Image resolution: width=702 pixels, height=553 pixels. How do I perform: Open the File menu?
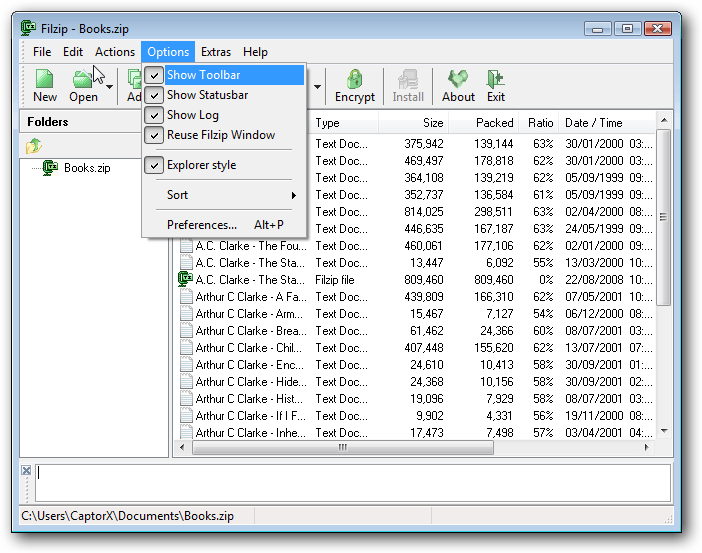42,52
